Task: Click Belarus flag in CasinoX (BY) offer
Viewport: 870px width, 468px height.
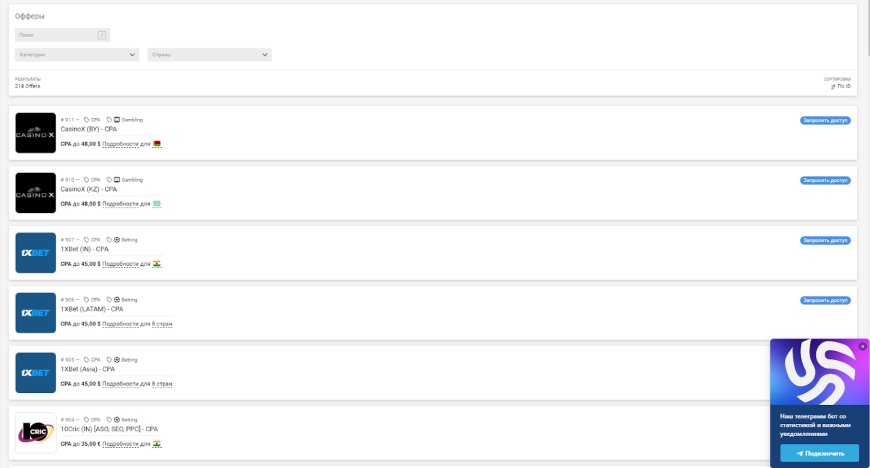Action: pyautogui.click(x=157, y=144)
